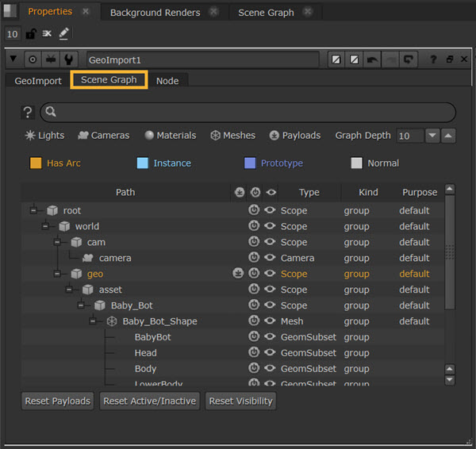476x449 pixels.
Task: Collapse the world tree node
Action: point(45,226)
